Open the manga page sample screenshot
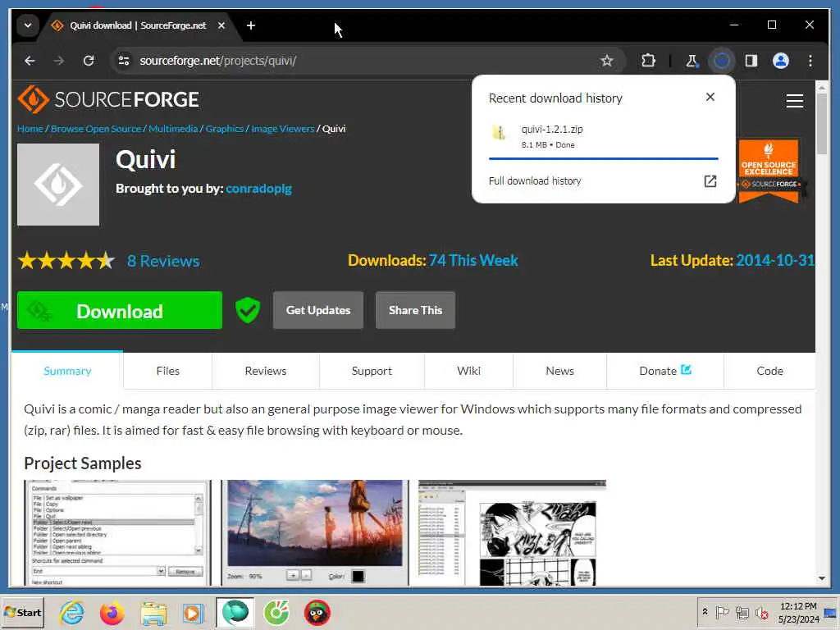The width and height of the screenshot is (840, 630). click(x=512, y=532)
